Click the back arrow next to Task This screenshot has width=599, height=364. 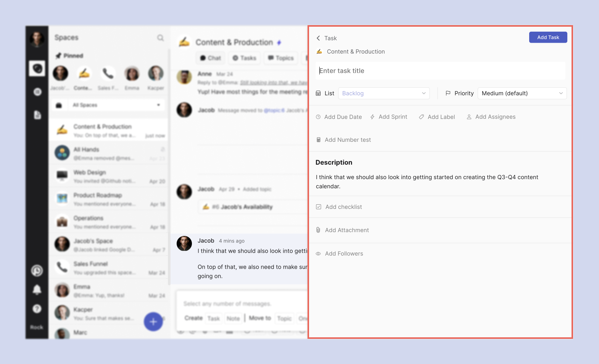coord(318,38)
